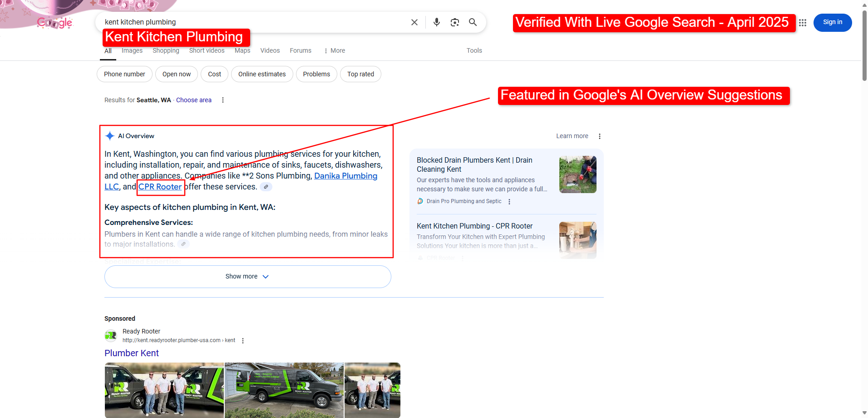Open the CPR Rooter link
Screen dimensions: 868x418
click(x=160, y=187)
